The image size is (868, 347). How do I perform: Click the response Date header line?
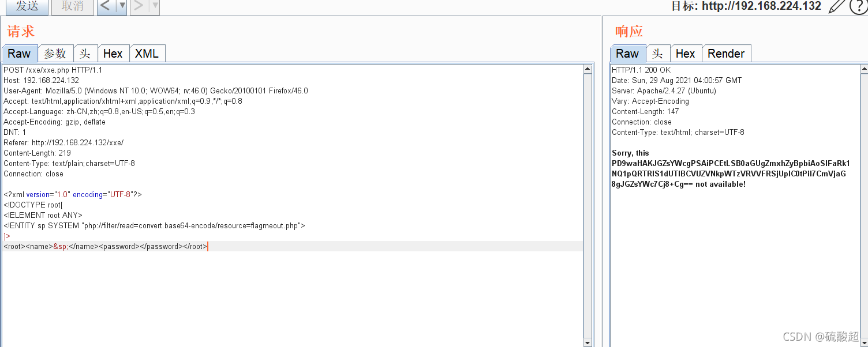(677, 80)
